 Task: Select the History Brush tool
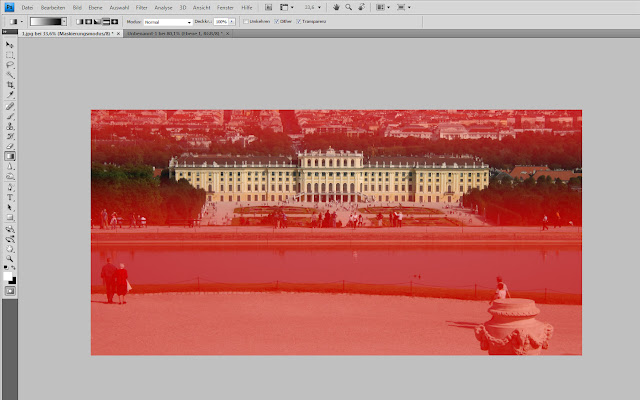pos(10,136)
